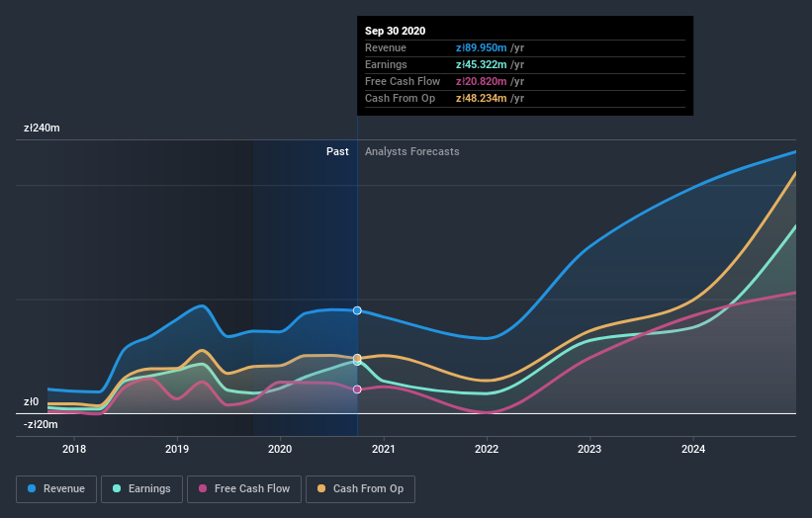Click the 2018 x-axis label
Screen dimensions: 812x518
[74, 449]
